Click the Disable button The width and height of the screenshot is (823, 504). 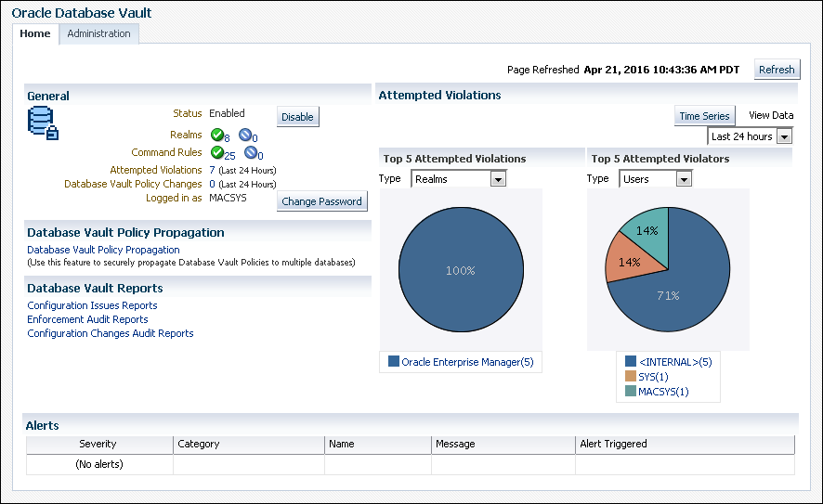pyautogui.click(x=297, y=117)
